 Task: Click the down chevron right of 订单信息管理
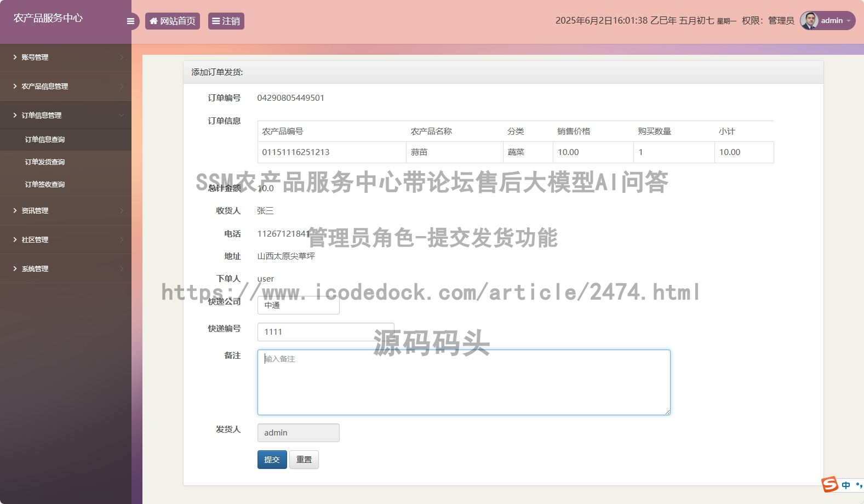pyautogui.click(x=122, y=115)
